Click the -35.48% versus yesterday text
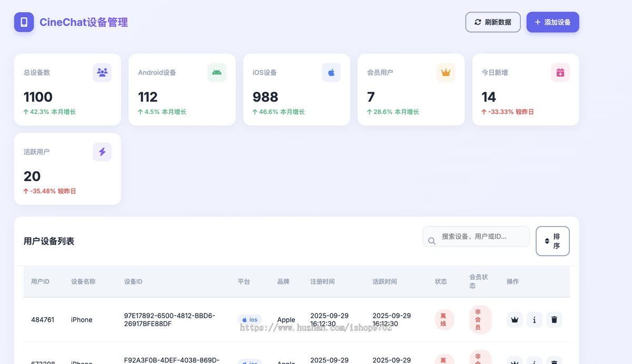 click(x=50, y=191)
